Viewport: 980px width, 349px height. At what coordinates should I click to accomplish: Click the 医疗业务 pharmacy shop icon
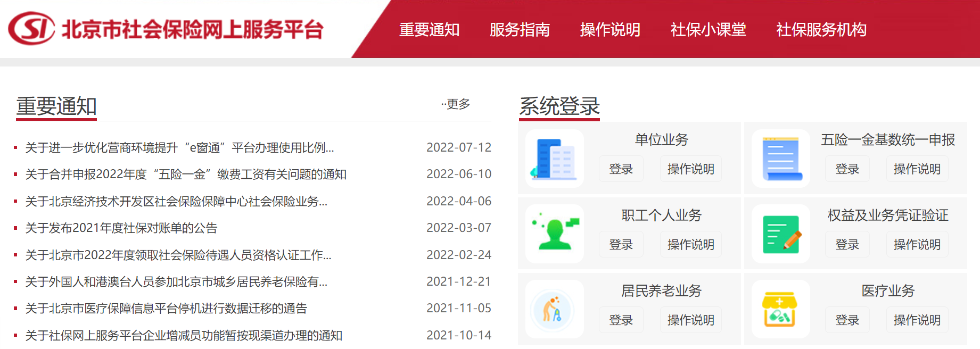tap(780, 310)
